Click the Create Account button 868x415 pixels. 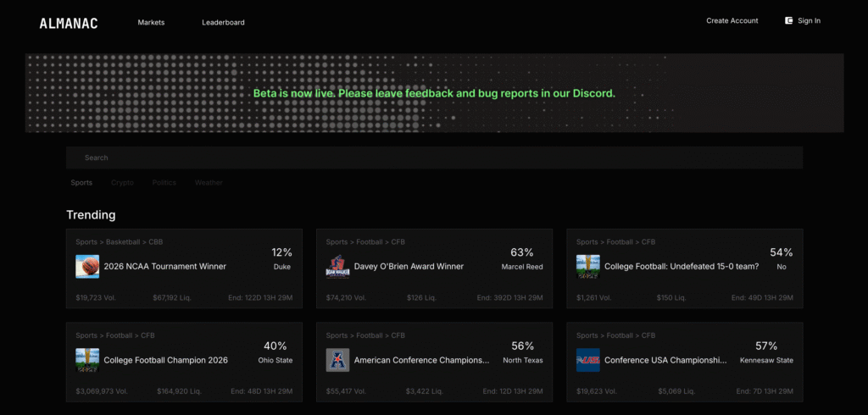click(732, 20)
